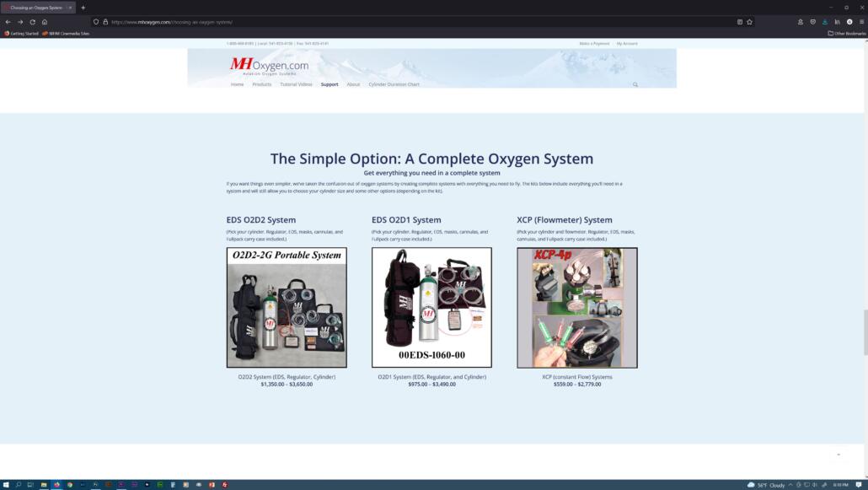Click the $975.00 – $3,490.00 price

pos(431,384)
